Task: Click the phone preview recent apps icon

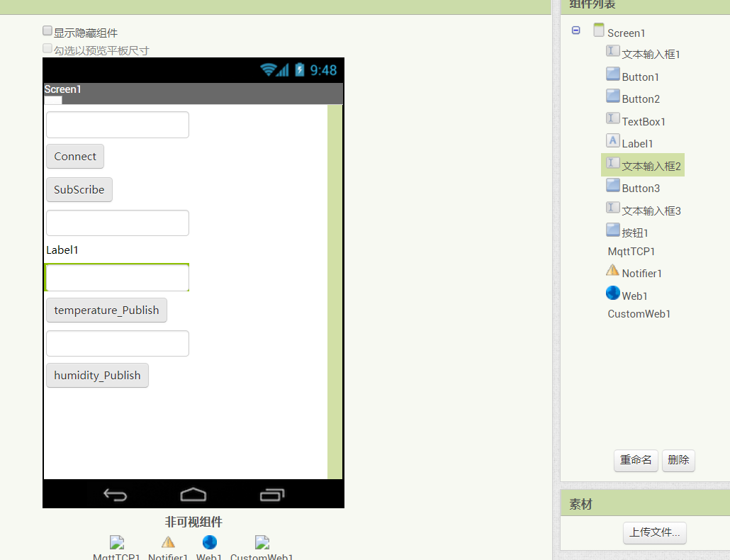Action: [x=272, y=495]
